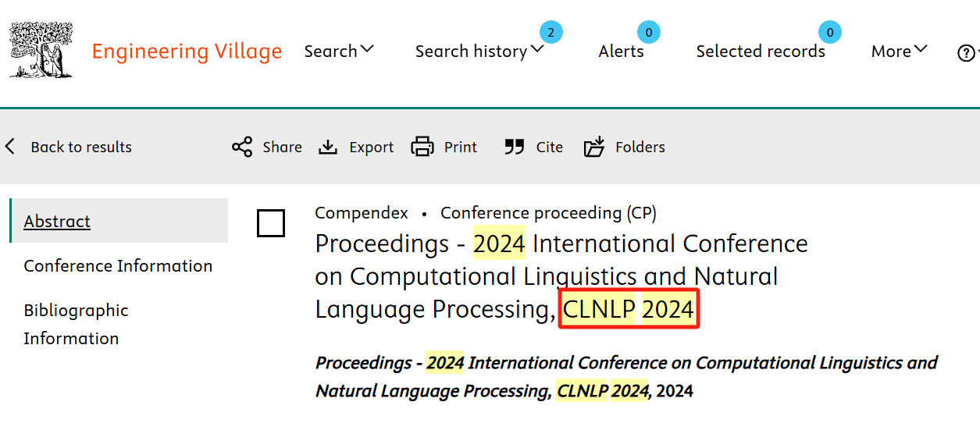Expand the Search history dropdown

pyautogui.click(x=479, y=52)
